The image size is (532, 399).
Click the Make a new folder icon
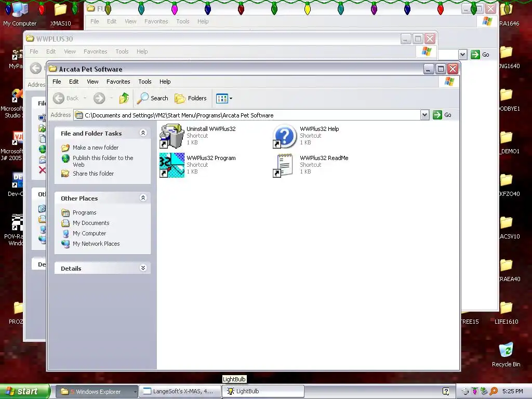click(65, 148)
